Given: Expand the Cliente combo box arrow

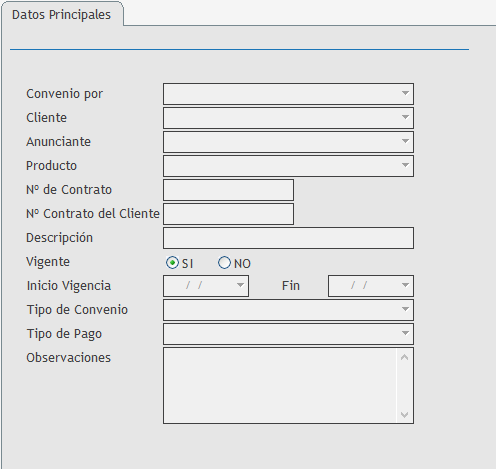Looking at the screenshot, I should pos(405,118).
